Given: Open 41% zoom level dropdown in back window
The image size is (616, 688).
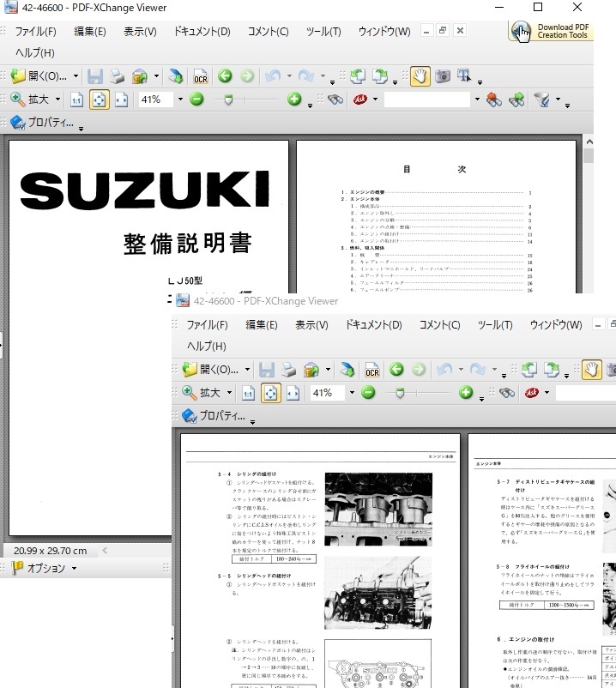Looking at the screenshot, I should pos(180,100).
